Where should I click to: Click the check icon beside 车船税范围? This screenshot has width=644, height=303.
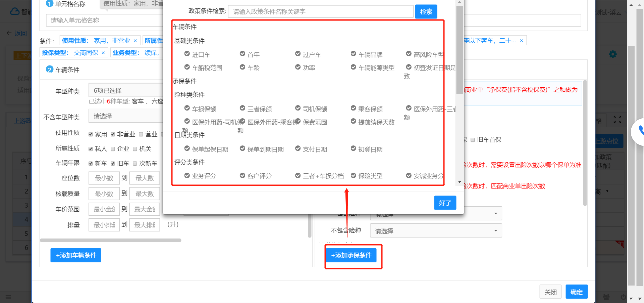coord(187,67)
